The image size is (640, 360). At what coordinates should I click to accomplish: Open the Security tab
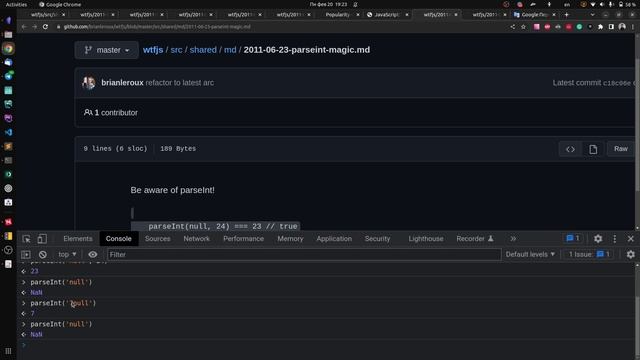click(377, 239)
